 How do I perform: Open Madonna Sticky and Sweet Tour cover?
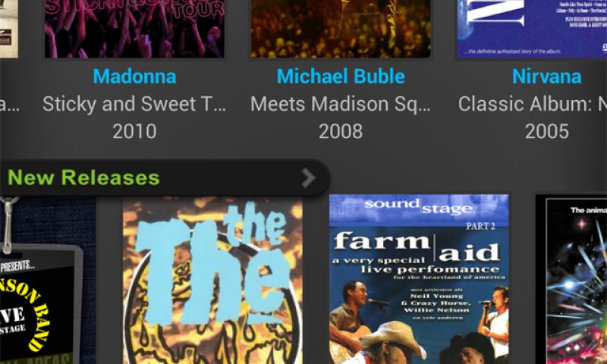click(134, 29)
